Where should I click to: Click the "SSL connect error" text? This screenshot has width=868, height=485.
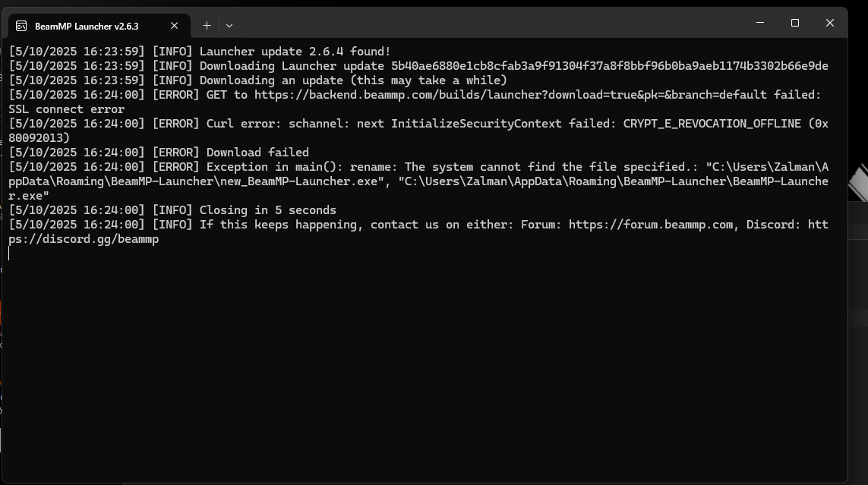(x=67, y=109)
